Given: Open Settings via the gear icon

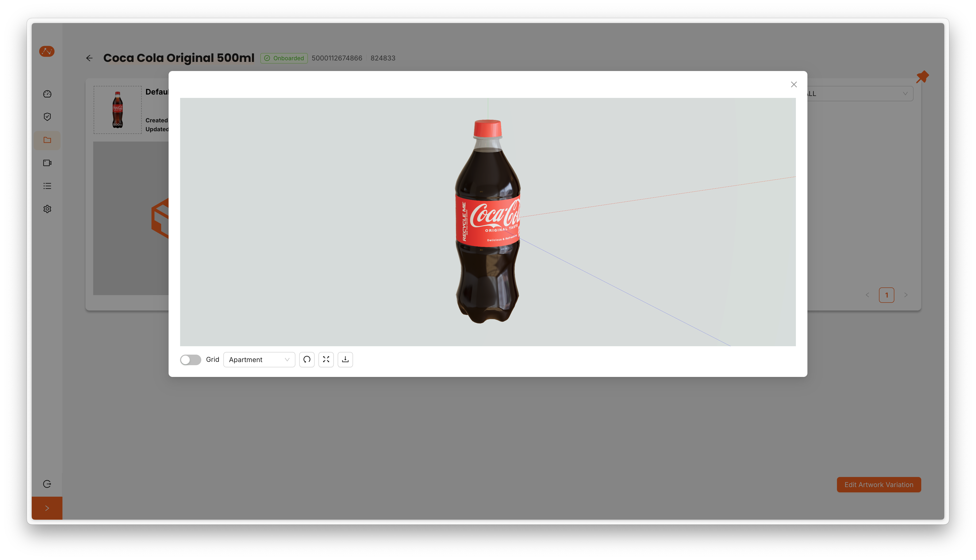Looking at the screenshot, I should (x=47, y=209).
